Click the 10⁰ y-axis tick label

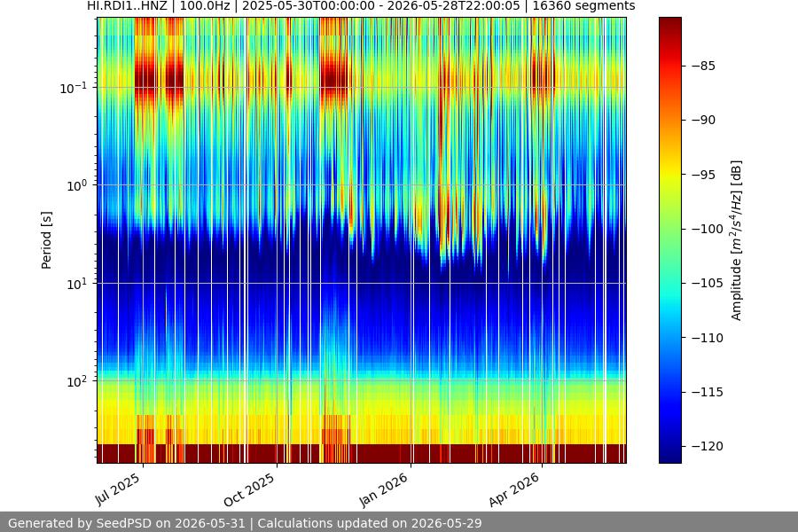[76, 185]
